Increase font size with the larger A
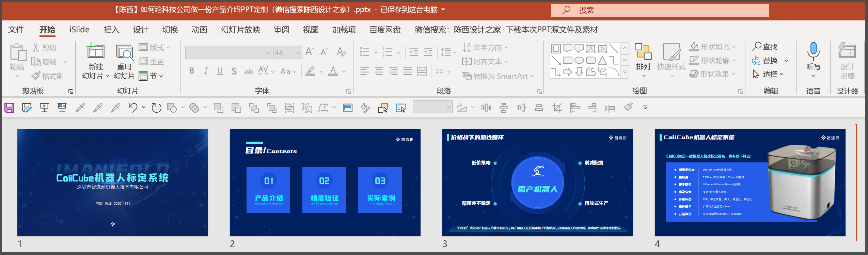The height and width of the screenshot is (255, 868). click(x=310, y=52)
